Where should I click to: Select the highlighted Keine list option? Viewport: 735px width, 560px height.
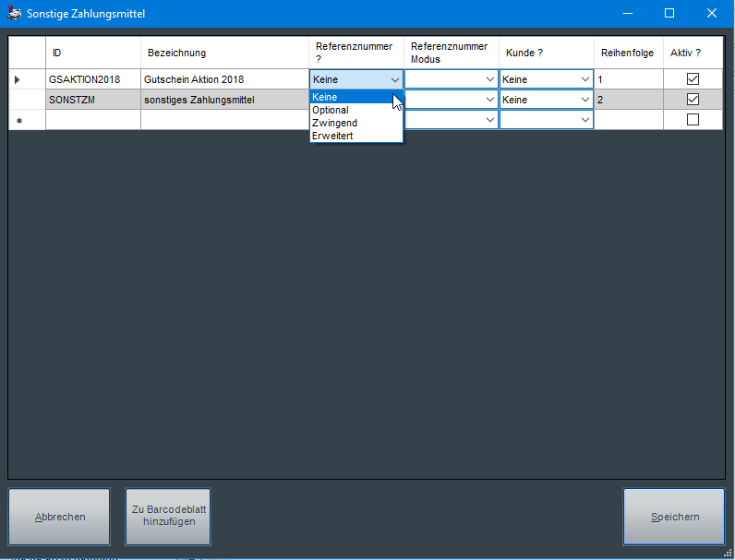[325, 97]
